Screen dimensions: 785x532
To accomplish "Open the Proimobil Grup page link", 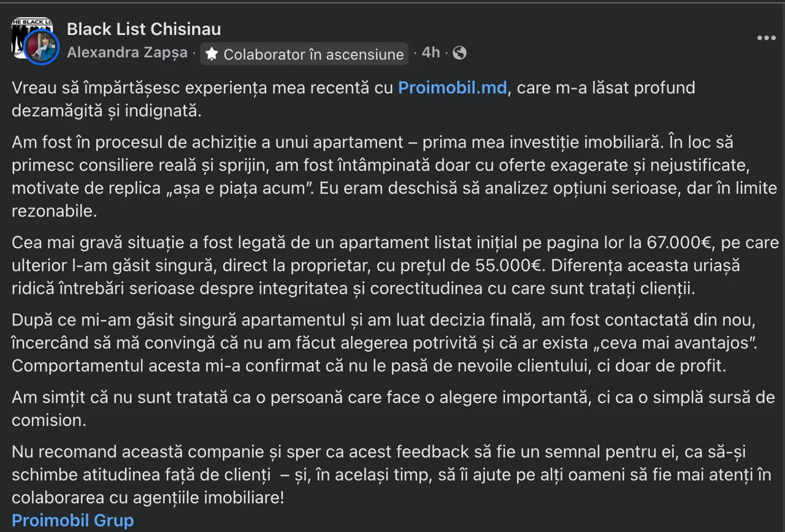I will (x=73, y=520).
